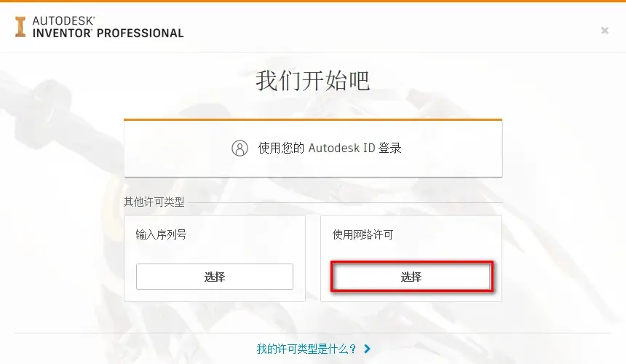Image resolution: width=626 pixels, height=364 pixels.
Task: Click the orange top border of sign-in card
Action: point(313,119)
